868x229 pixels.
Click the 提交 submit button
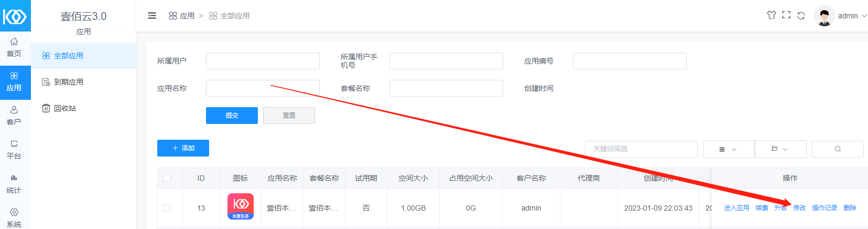[x=232, y=116]
